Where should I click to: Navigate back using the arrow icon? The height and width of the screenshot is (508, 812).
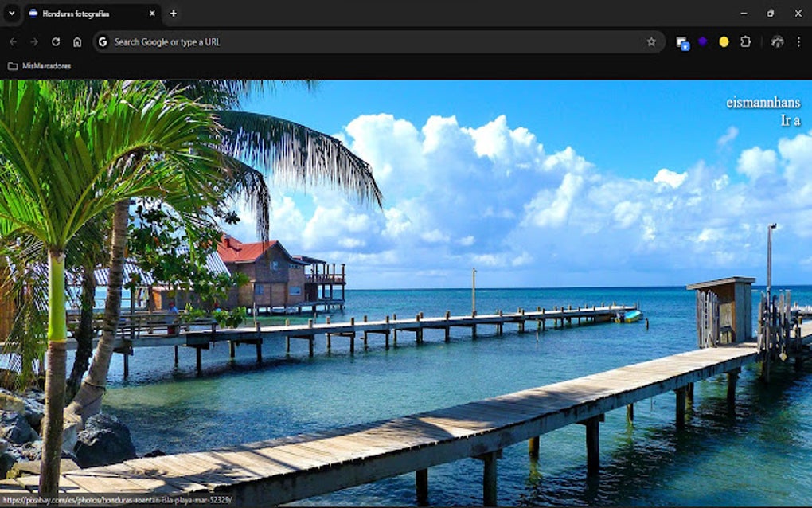coord(13,41)
